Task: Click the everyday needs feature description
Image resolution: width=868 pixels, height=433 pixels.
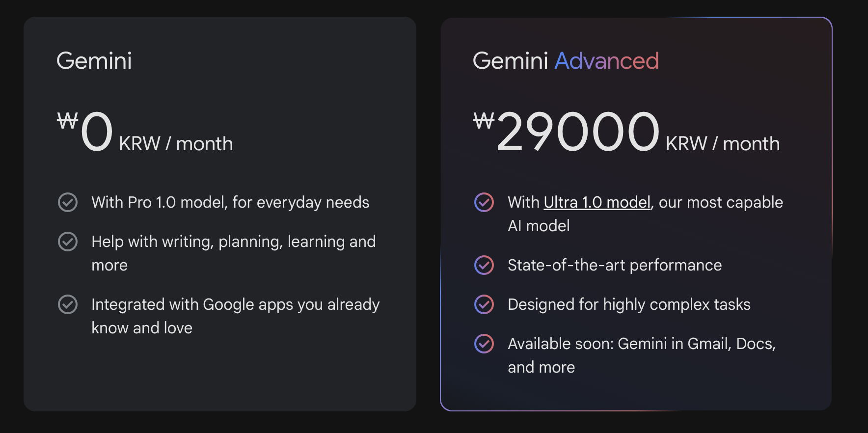Action: coord(230,202)
